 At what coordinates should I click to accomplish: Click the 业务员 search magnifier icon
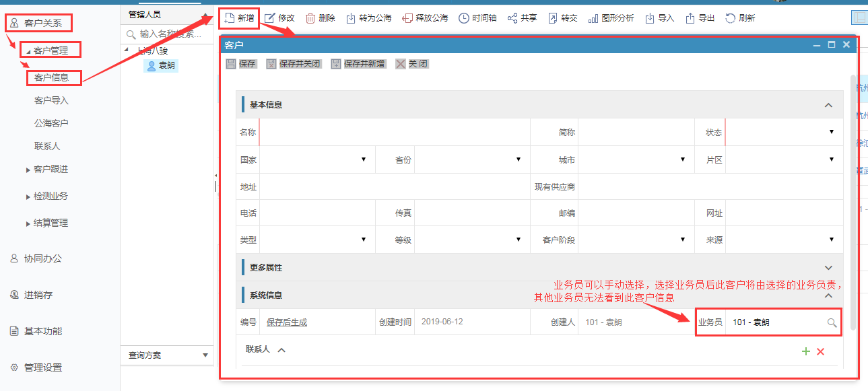coord(832,323)
